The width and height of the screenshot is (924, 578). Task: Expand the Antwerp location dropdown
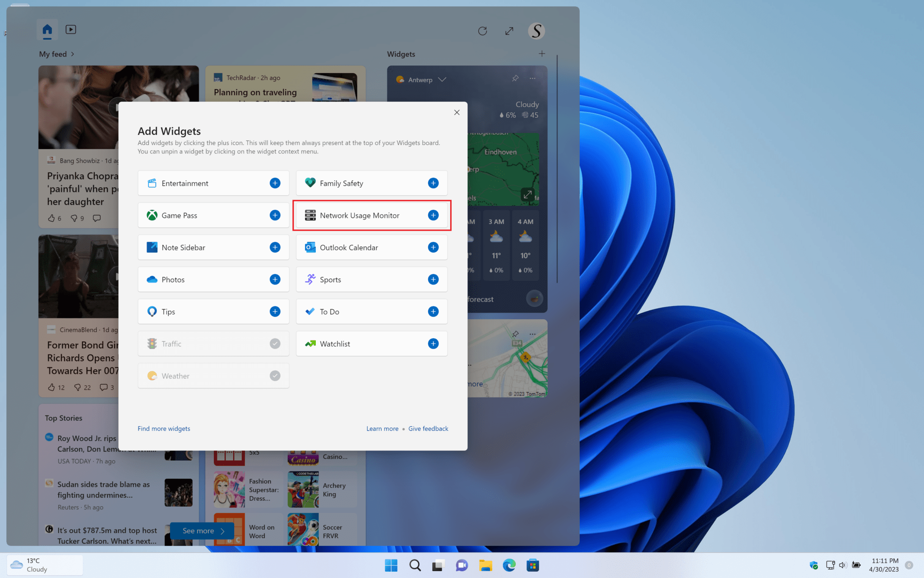pyautogui.click(x=442, y=79)
